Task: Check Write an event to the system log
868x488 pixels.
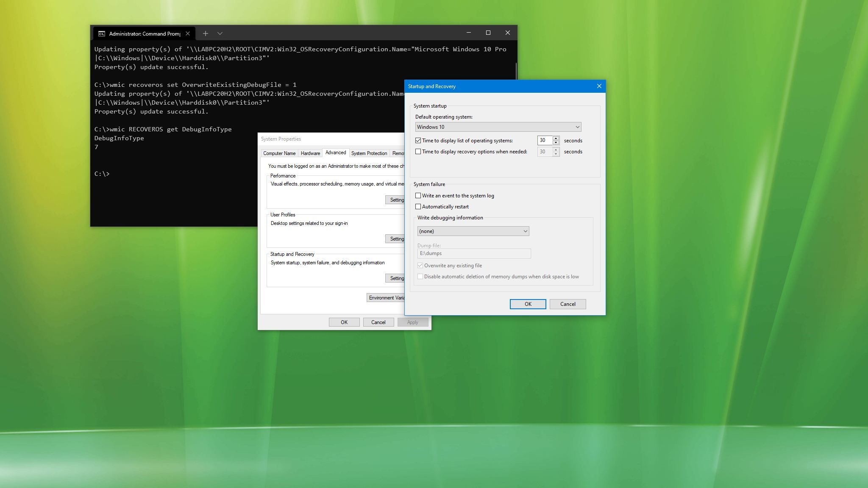Action: click(x=418, y=196)
